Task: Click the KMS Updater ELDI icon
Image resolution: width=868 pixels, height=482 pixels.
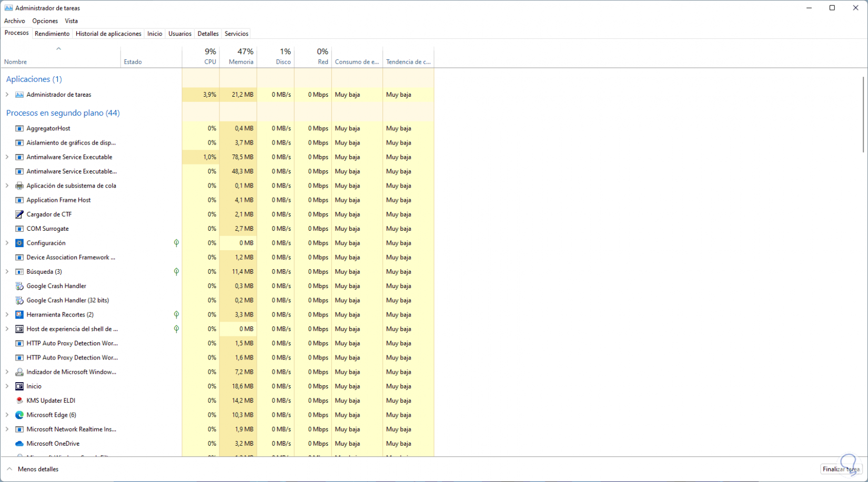Action: pos(19,401)
